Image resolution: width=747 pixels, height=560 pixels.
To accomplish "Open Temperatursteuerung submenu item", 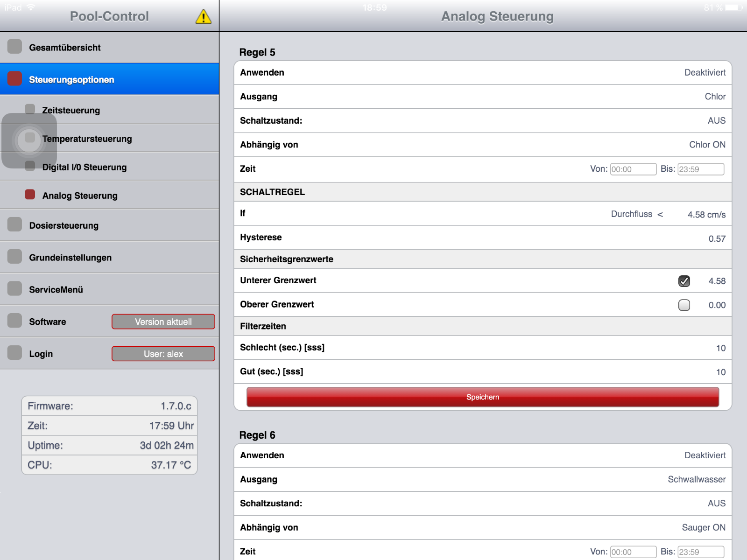I will pyautogui.click(x=109, y=138).
